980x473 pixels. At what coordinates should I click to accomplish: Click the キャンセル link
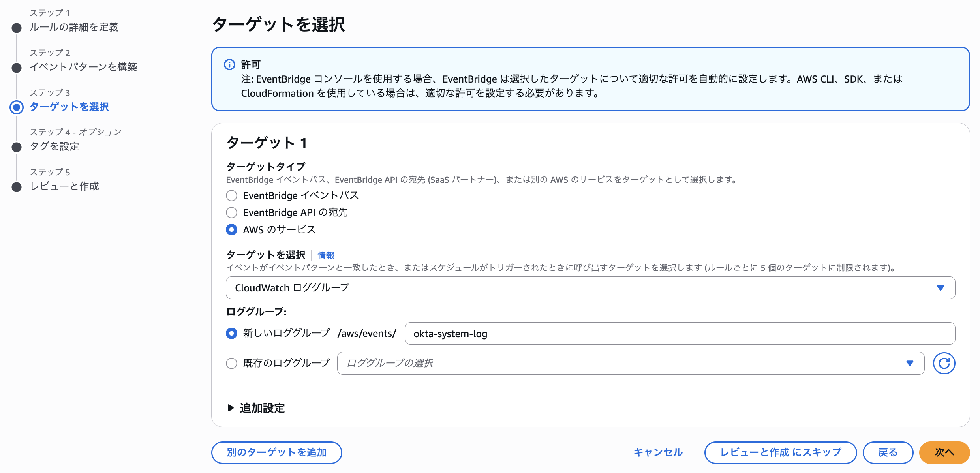[x=658, y=452]
